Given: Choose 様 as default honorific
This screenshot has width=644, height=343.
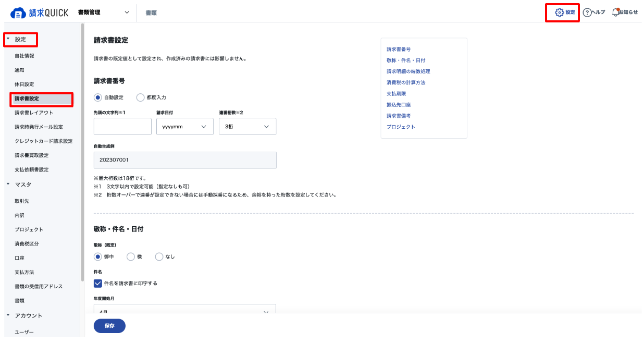Looking at the screenshot, I should point(131,256).
